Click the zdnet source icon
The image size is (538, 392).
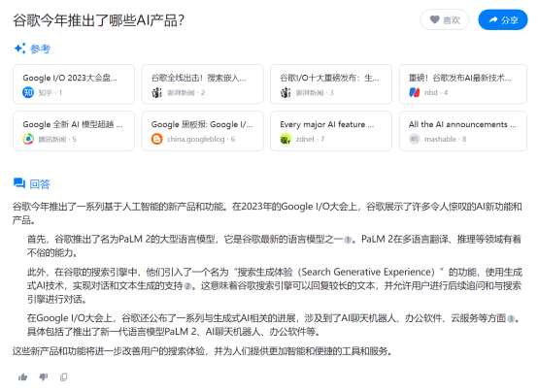click(286, 139)
